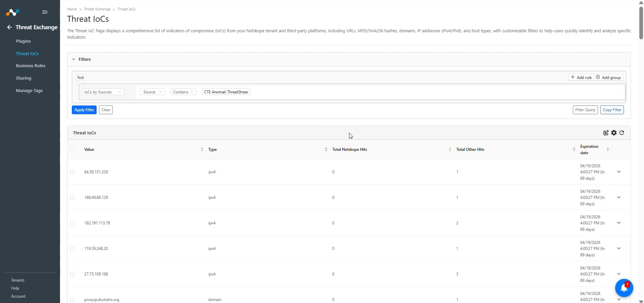Click the 182.191.113.79 value cell
Screen dimensions: 644x303
[x=97, y=223]
